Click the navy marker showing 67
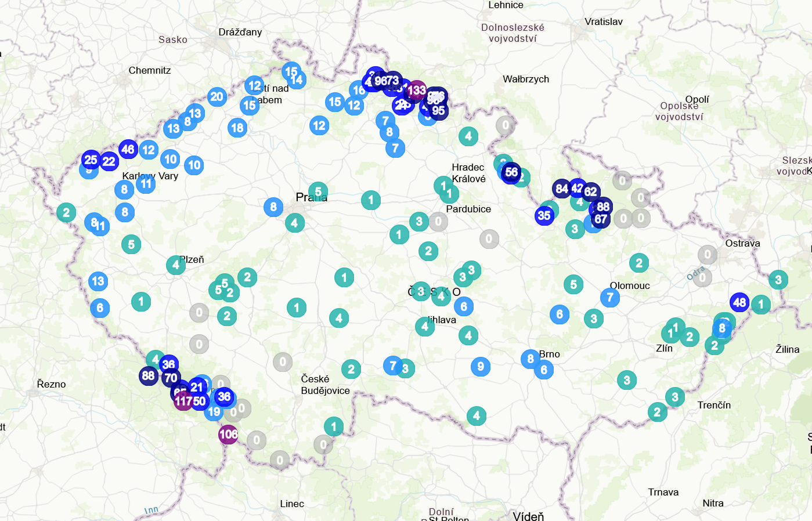Screen dimensions: 812x521 click(601, 219)
